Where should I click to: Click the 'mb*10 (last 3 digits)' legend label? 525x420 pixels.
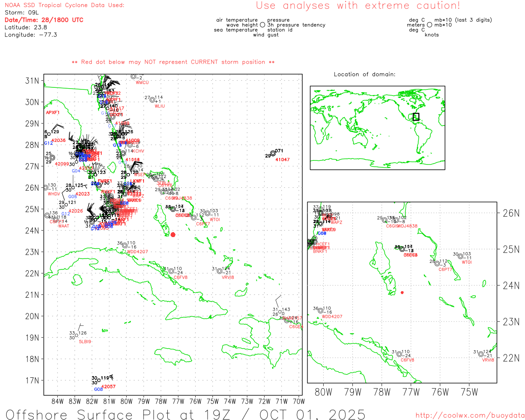(x=463, y=20)
